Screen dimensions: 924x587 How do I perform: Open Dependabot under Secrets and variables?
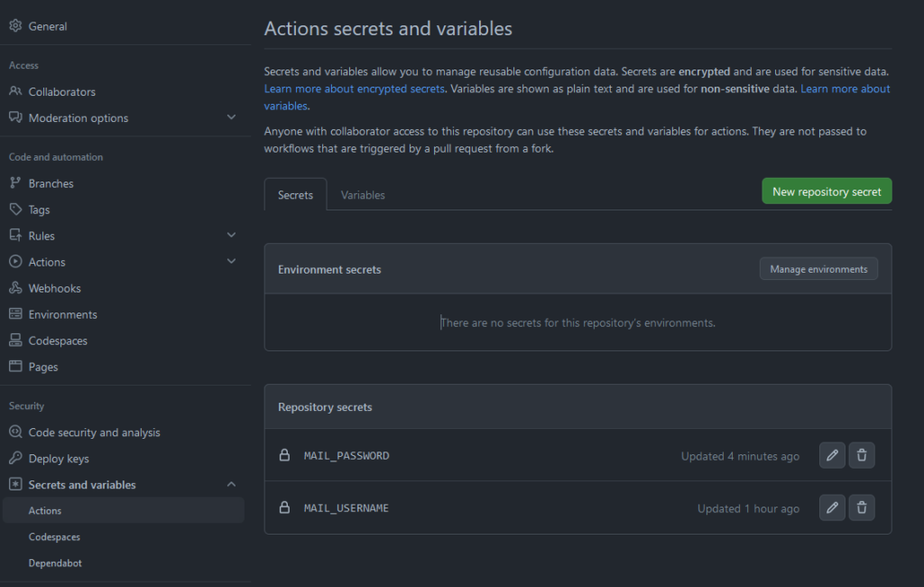pos(55,563)
